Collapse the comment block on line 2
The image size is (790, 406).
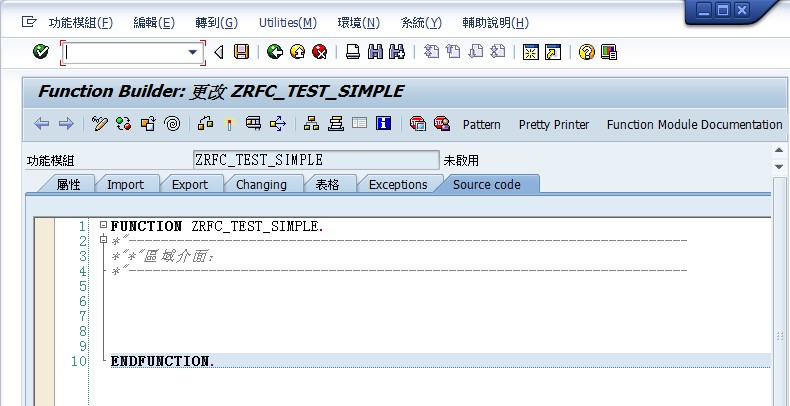(x=103, y=240)
